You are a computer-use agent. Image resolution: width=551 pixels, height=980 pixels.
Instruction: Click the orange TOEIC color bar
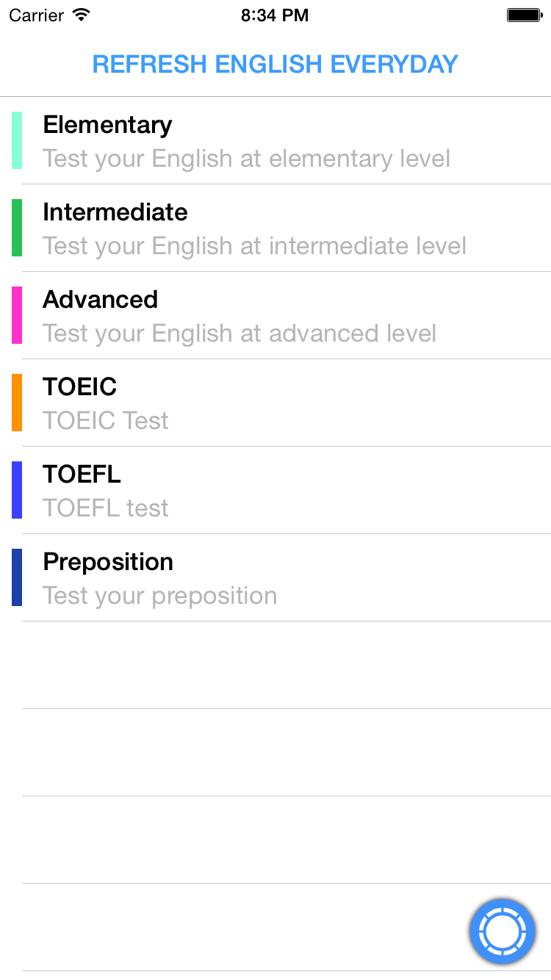[17, 403]
